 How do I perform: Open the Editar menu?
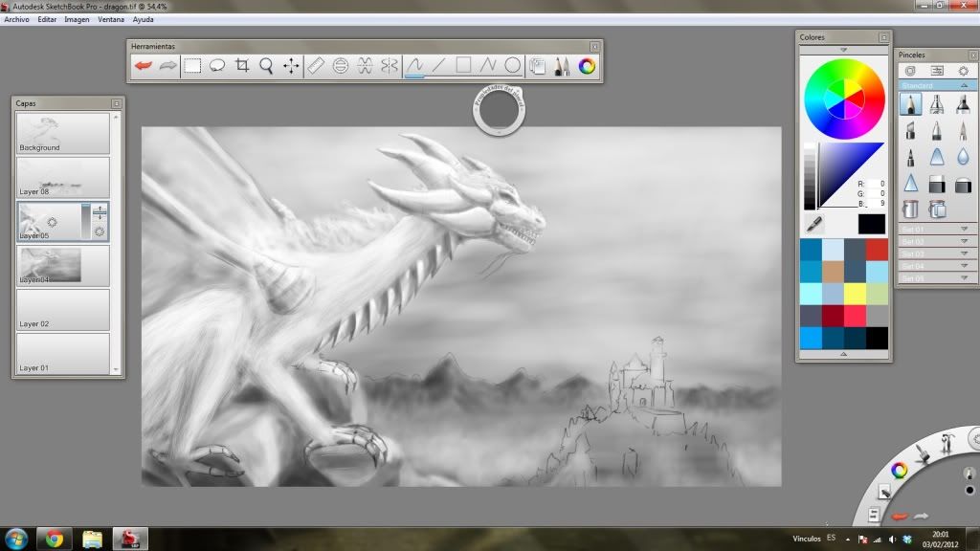point(47,19)
